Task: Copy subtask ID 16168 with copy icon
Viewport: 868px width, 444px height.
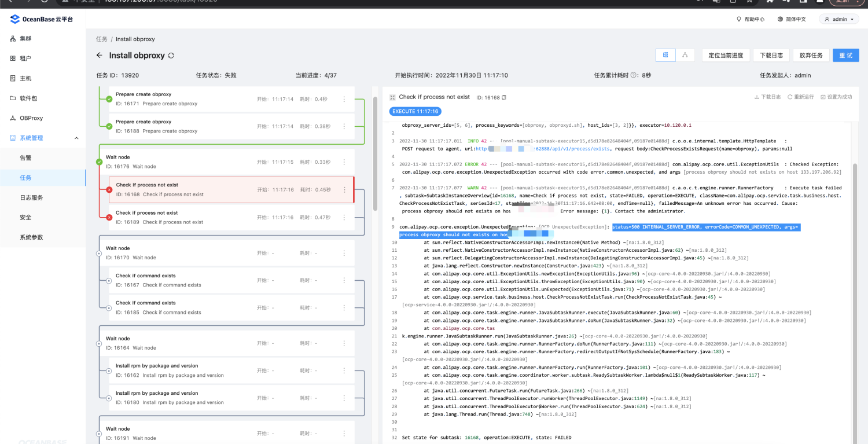Action: pyautogui.click(x=504, y=98)
